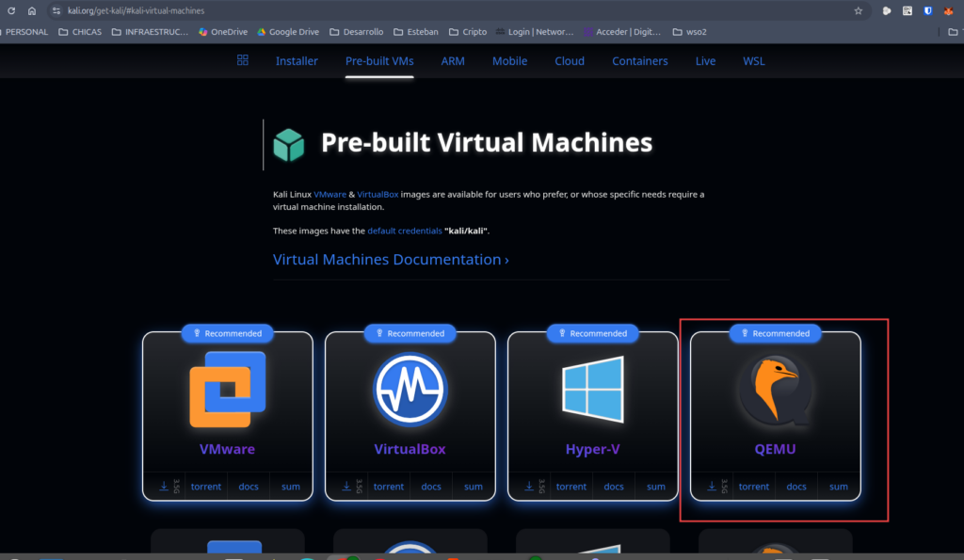
Task: Switch to the Installer tab
Action: tap(297, 61)
